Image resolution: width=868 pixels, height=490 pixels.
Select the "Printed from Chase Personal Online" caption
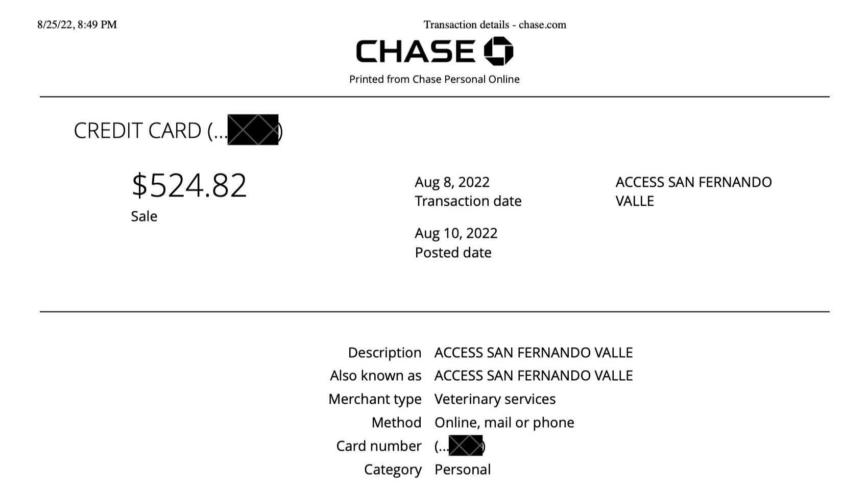[x=434, y=79]
